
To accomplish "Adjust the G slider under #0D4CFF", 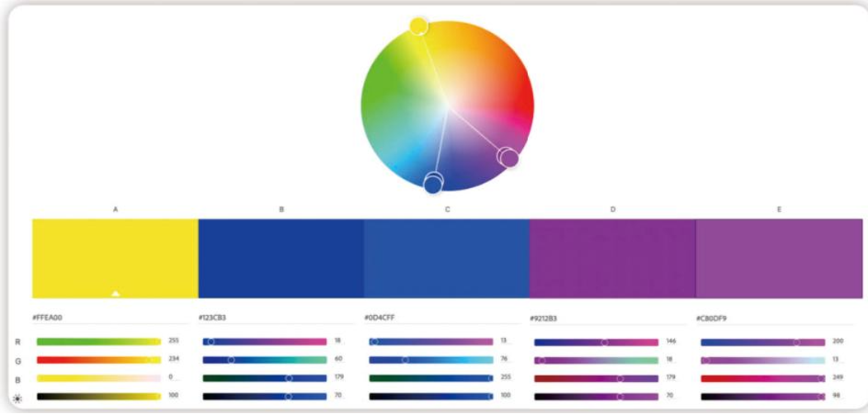I will (x=431, y=360).
